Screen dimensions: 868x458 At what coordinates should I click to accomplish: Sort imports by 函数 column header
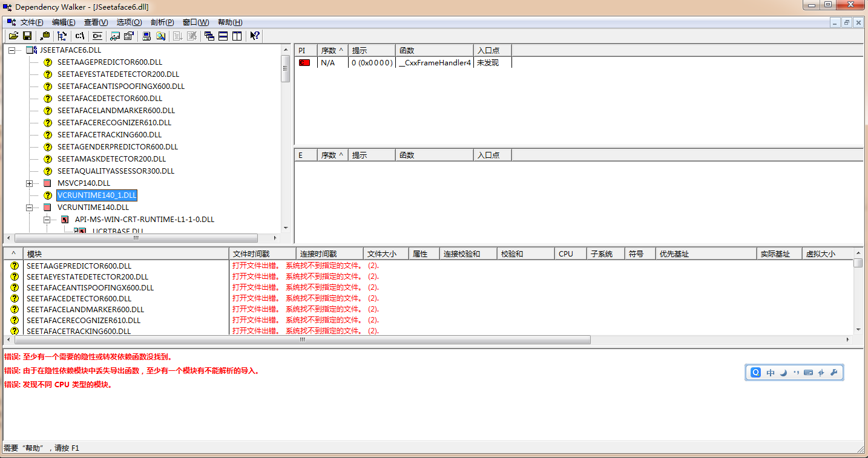[x=434, y=50]
